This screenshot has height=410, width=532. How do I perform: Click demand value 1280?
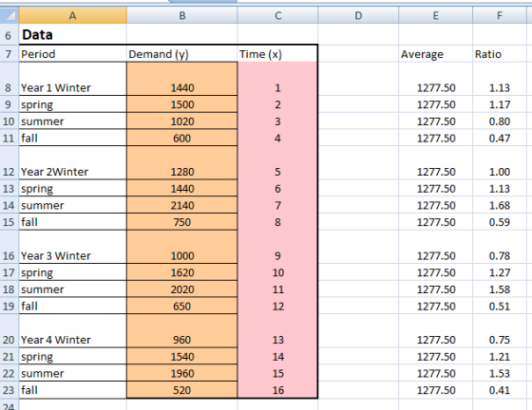pyautogui.click(x=182, y=162)
